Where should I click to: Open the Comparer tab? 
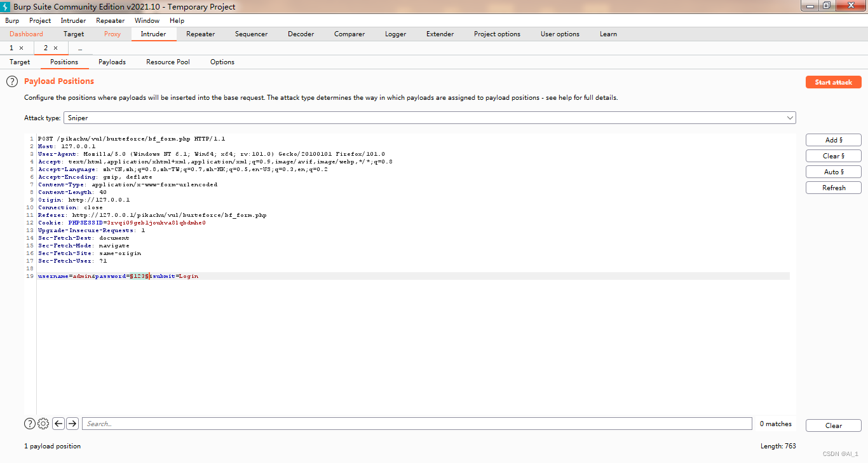click(349, 34)
